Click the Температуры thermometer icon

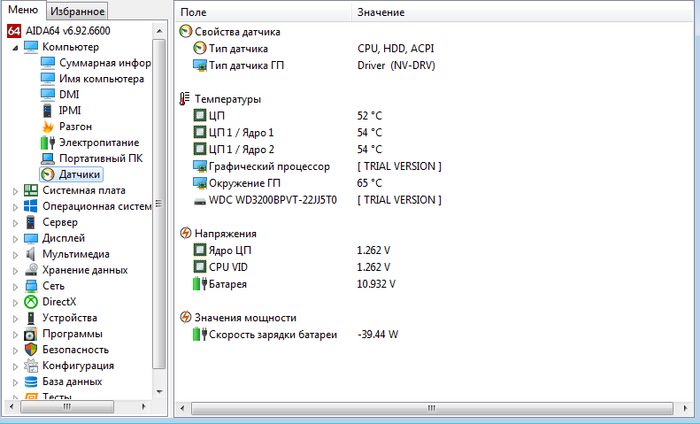click(185, 99)
